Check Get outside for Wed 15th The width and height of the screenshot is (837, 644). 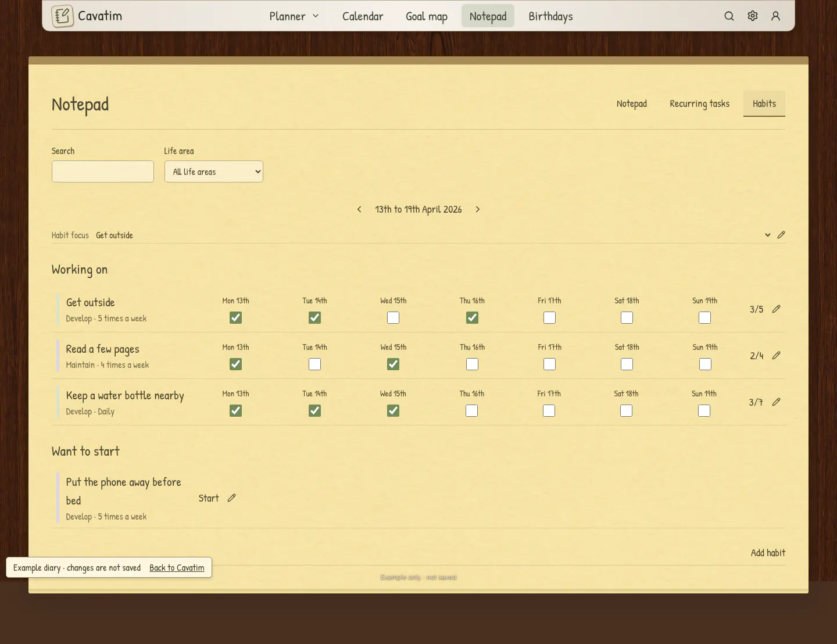pyautogui.click(x=394, y=318)
